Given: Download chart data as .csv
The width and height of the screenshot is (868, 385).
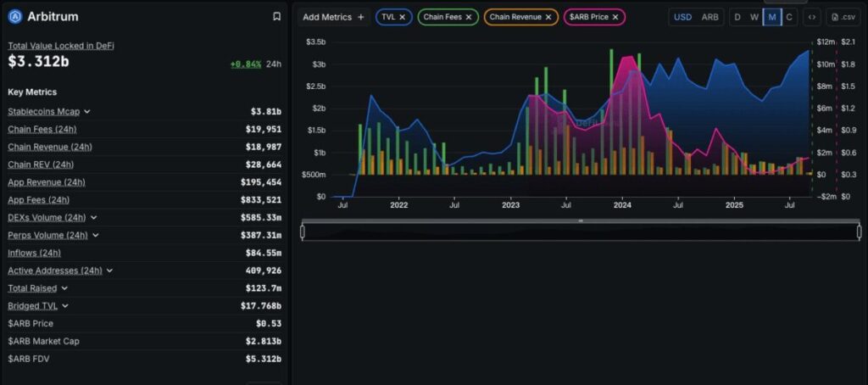Looking at the screenshot, I should click(x=843, y=17).
